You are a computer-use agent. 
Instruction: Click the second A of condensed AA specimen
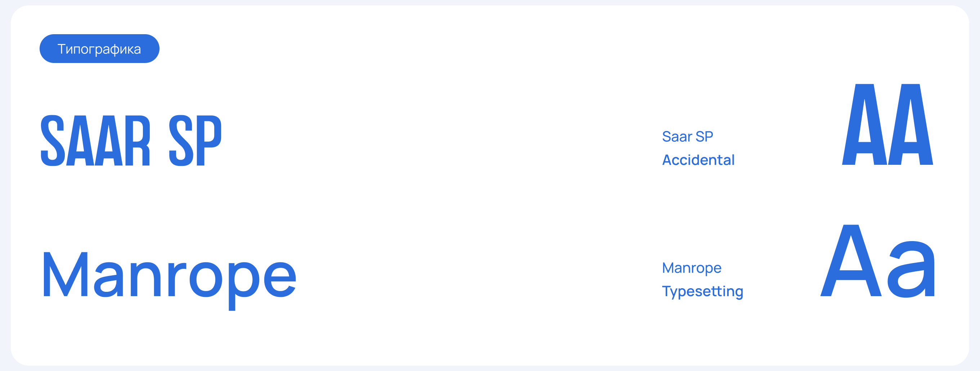point(911,126)
